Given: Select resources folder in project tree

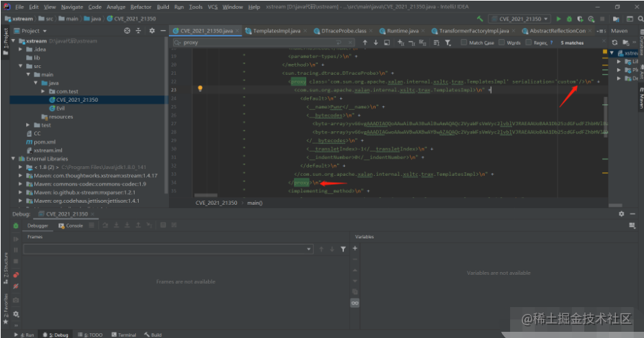Looking at the screenshot, I should pyautogui.click(x=57, y=117).
